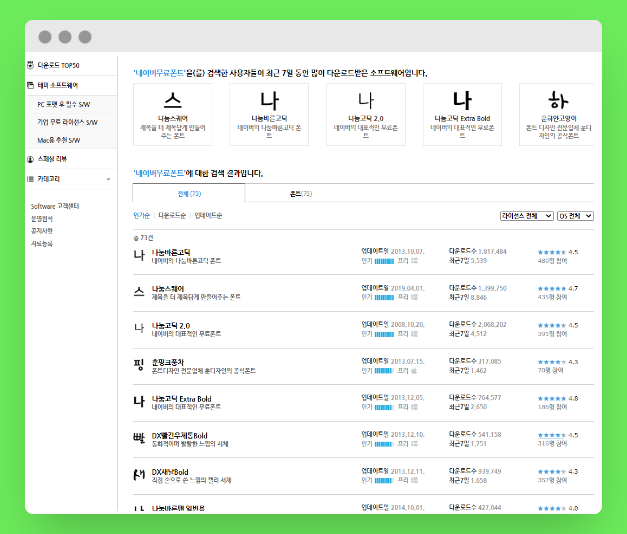
Task: Open the 나눔고딕 Extra Bold recommended card
Action: pos(462,114)
